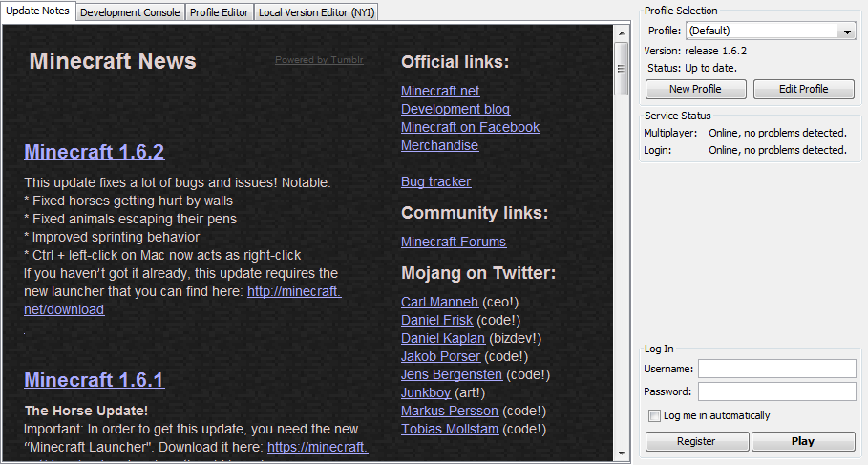Focus the Password input field
Screen dimensions: 868x465
point(777,391)
